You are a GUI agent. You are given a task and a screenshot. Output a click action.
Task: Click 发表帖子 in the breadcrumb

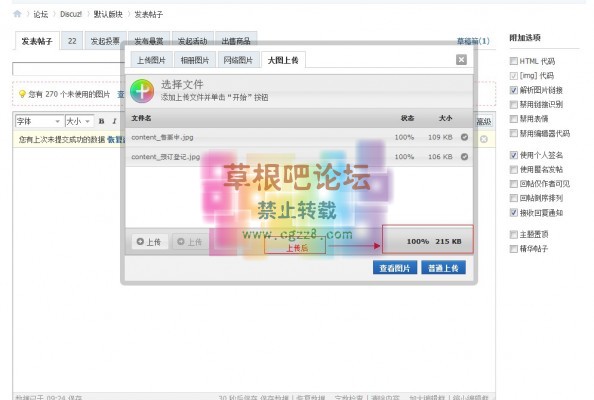tap(148, 14)
